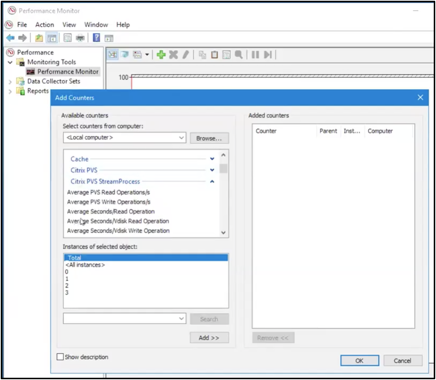
Task: Click the Forward arrow in the toolbar
Action: pyautogui.click(x=22, y=38)
